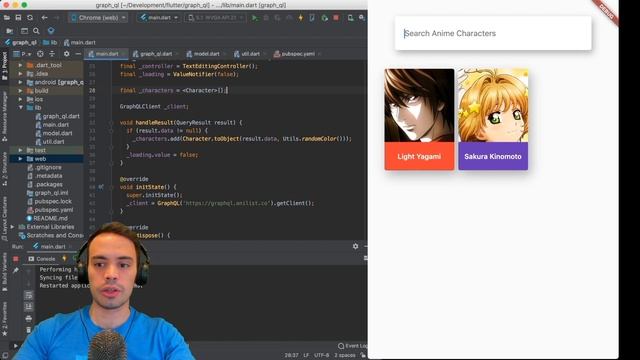Click the red Stop button in toolbar

(x=336, y=18)
